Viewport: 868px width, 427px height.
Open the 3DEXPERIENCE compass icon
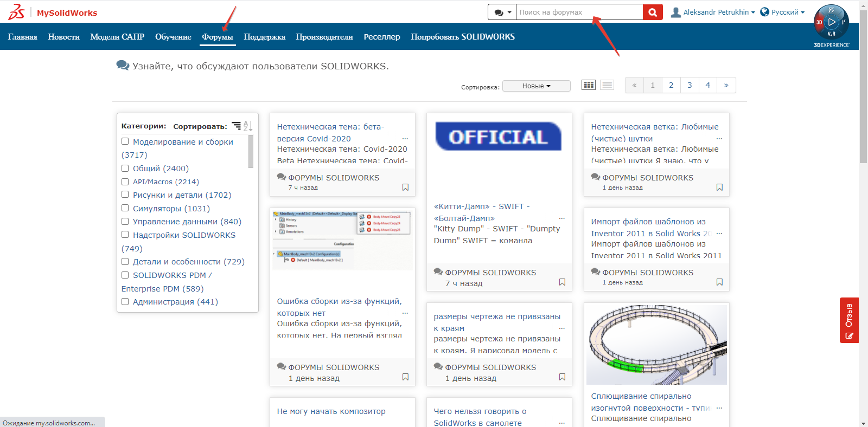(832, 22)
